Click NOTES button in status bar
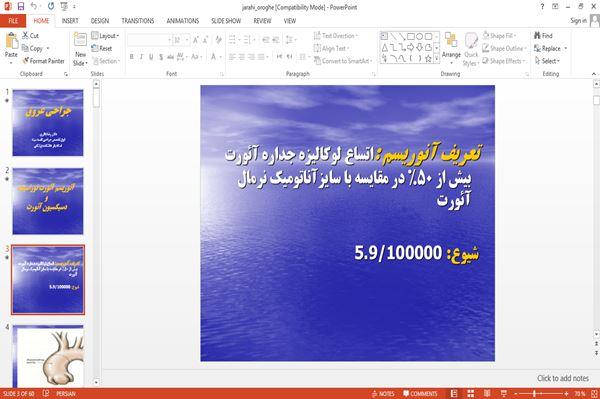The width and height of the screenshot is (600, 399). click(383, 394)
